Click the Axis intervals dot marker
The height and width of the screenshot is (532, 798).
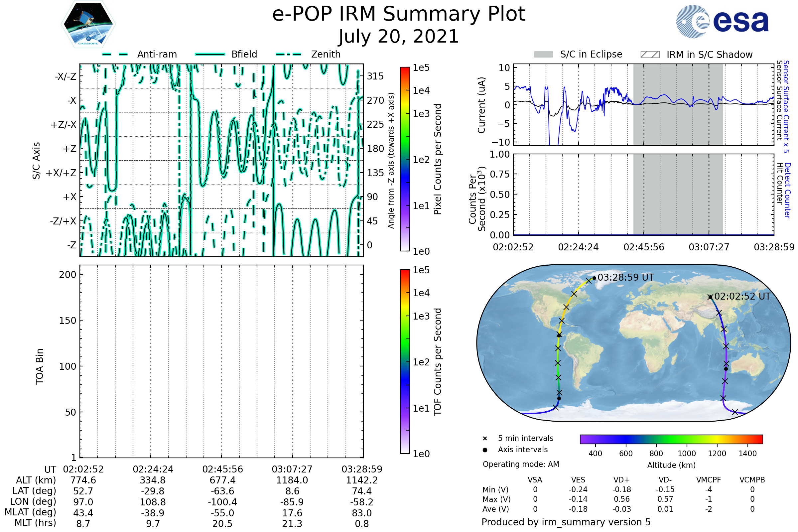[x=485, y=450]
